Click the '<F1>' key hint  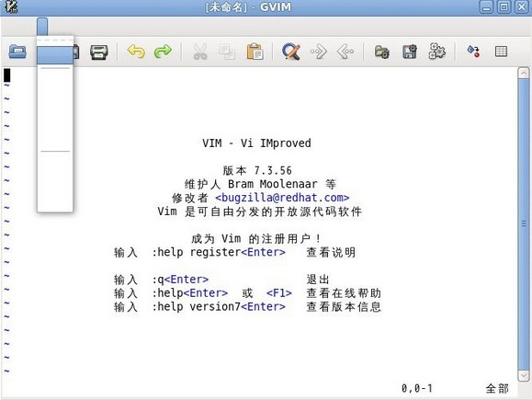(x=279, y=293)
